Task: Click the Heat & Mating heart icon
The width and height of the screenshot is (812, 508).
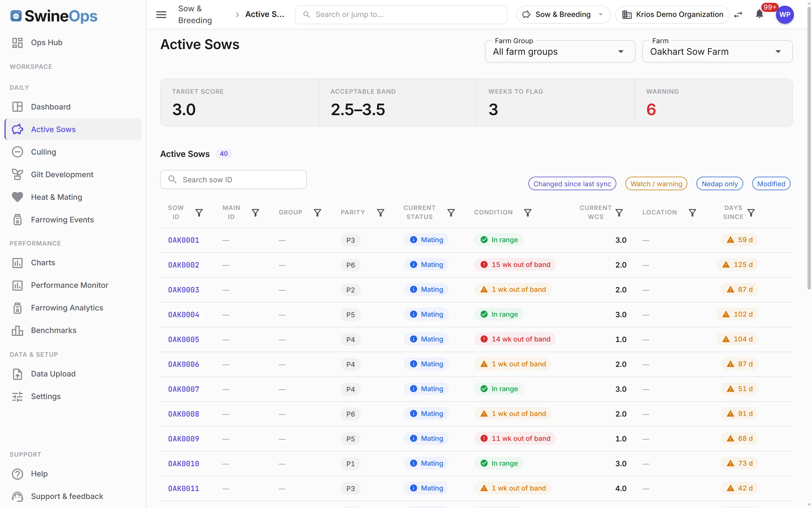Action: click(x=17, y=197)
